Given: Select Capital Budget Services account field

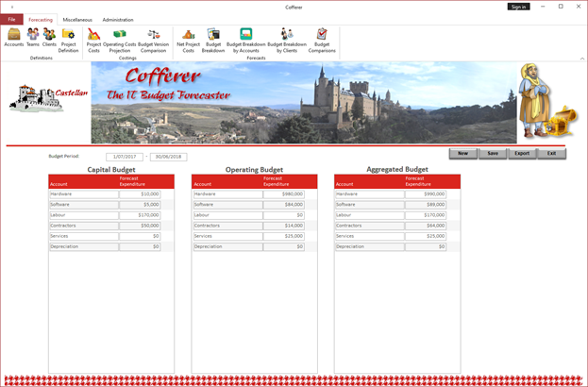Looking at the screenshot, I should point(84,236).
